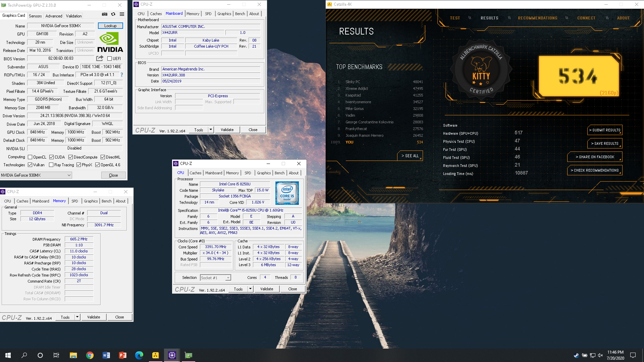The width and height of the screenshot is (644, 362).
Task: Click the Validation tab in GPU-Z
Action: [73, 16]
